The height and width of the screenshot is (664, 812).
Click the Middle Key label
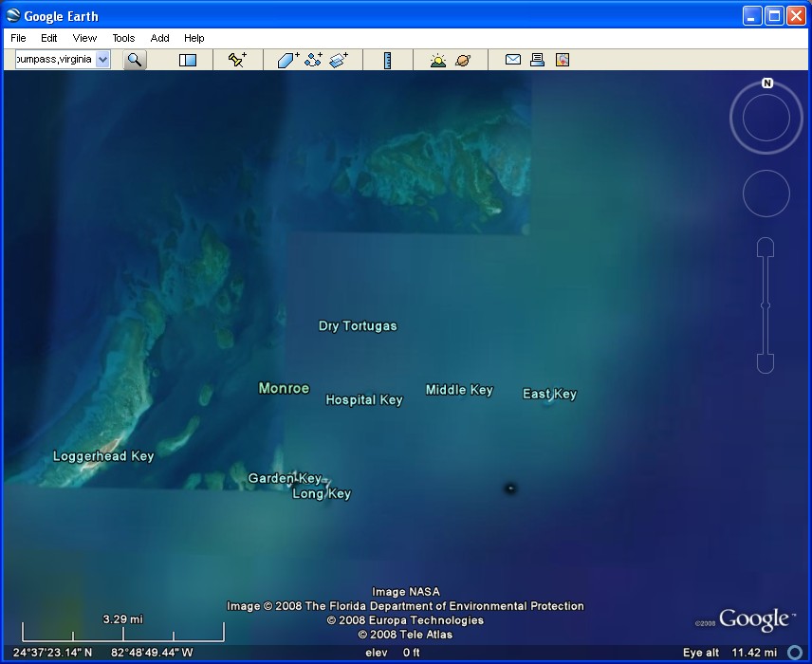pos(459,390)
